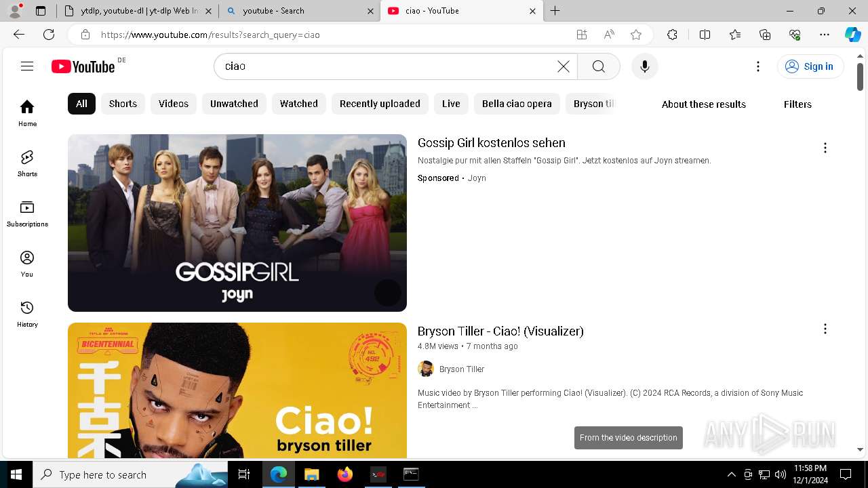This screenshot has height=488, width=868.
Task: Open YouTube settings three-dot menu
Action: (758, 66)
